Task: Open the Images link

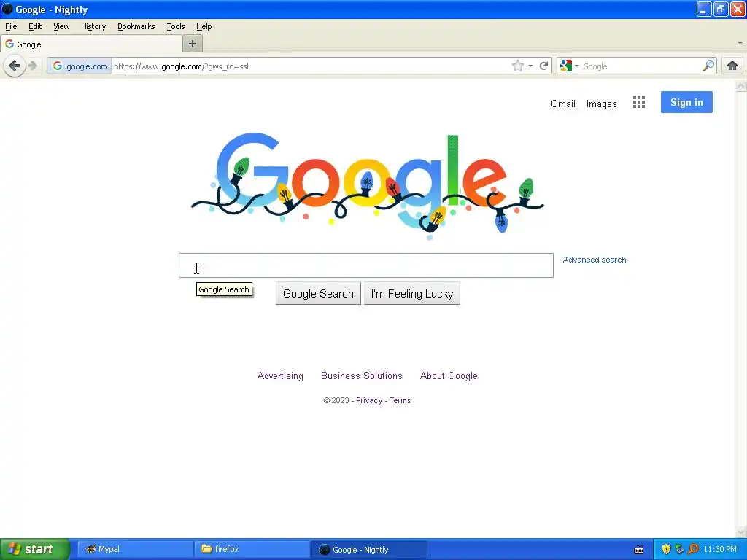Action: (601, 104)
